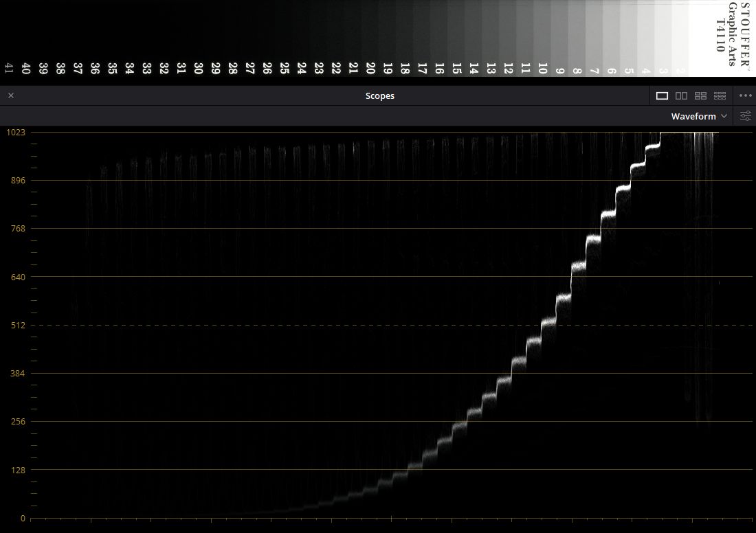756x533 pixels.
Task: Click the 128 scale label
Action: (x=18, y=470)
